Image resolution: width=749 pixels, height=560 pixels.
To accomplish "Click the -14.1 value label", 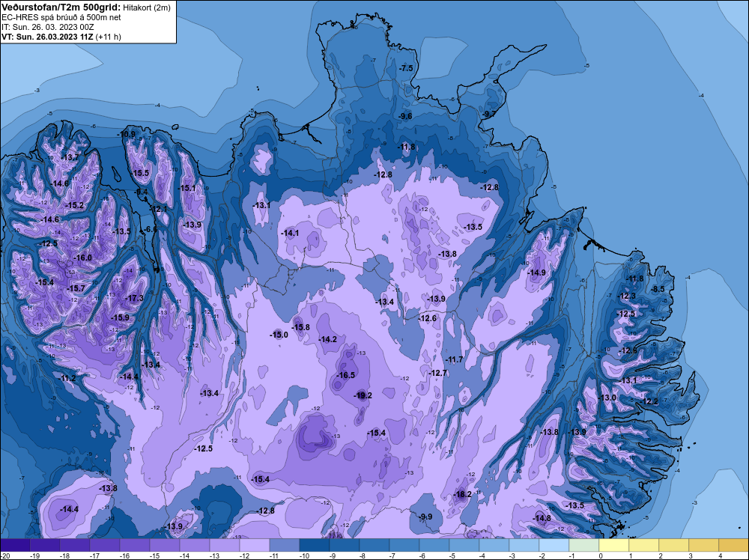I will click(290, 233).
